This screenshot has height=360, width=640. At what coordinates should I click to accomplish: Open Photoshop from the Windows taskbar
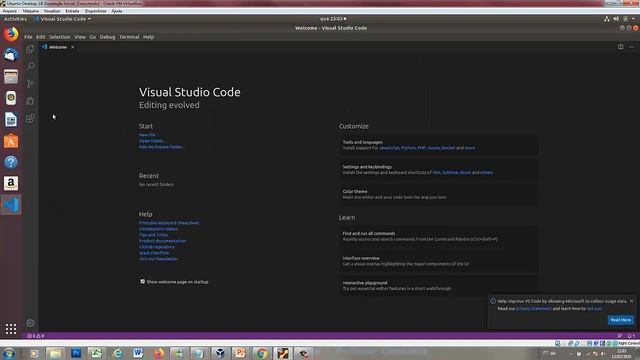76,353
